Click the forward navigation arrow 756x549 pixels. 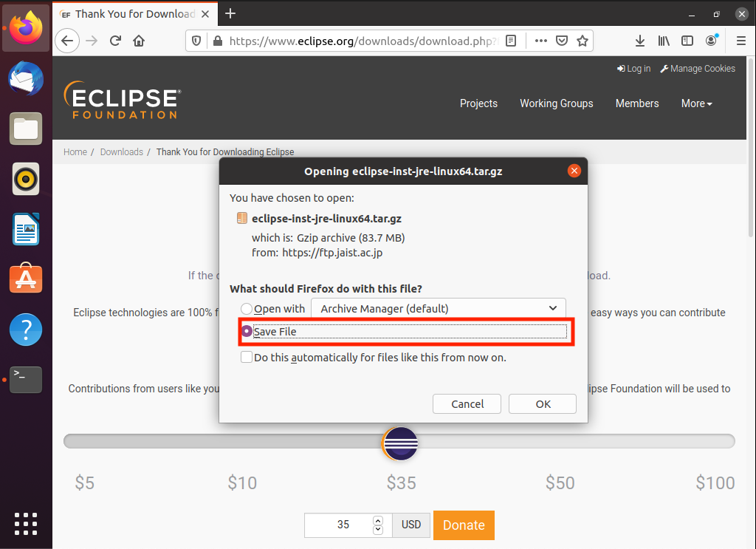tap(92, 41)
